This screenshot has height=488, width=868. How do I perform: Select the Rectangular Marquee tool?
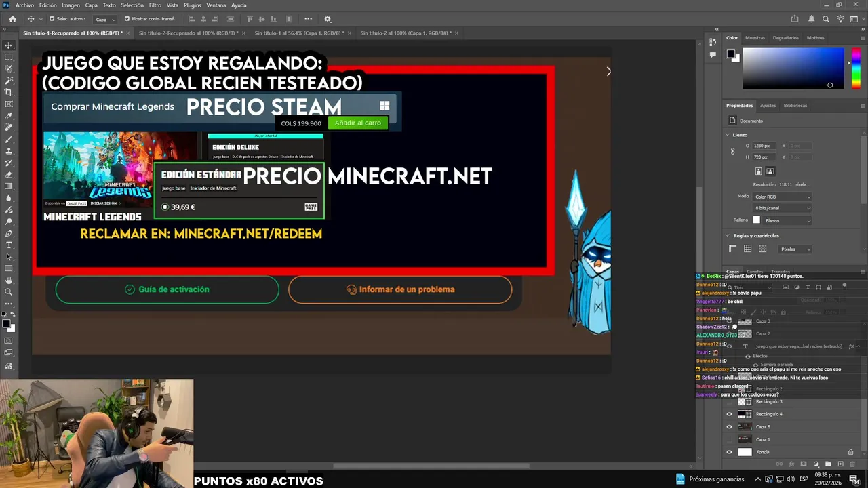coord(9,57)
